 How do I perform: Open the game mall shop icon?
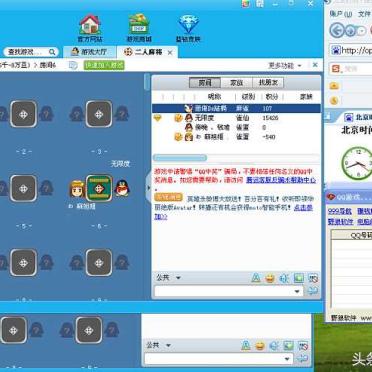pos(139,24)
